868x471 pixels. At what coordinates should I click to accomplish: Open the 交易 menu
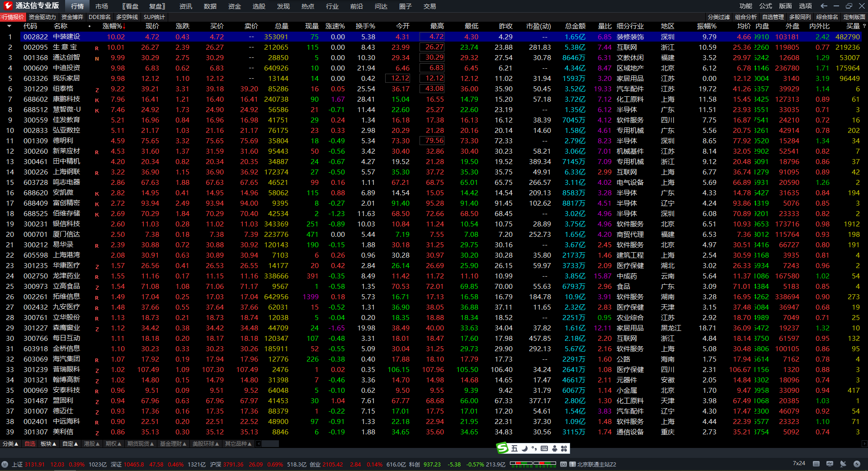[430, 6]
